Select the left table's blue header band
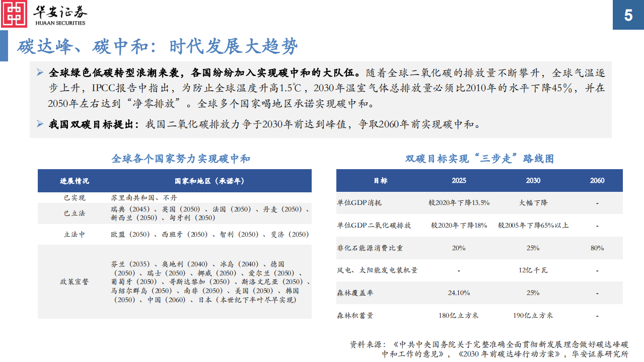Screen dimensions: 644x362 [174, 181]
